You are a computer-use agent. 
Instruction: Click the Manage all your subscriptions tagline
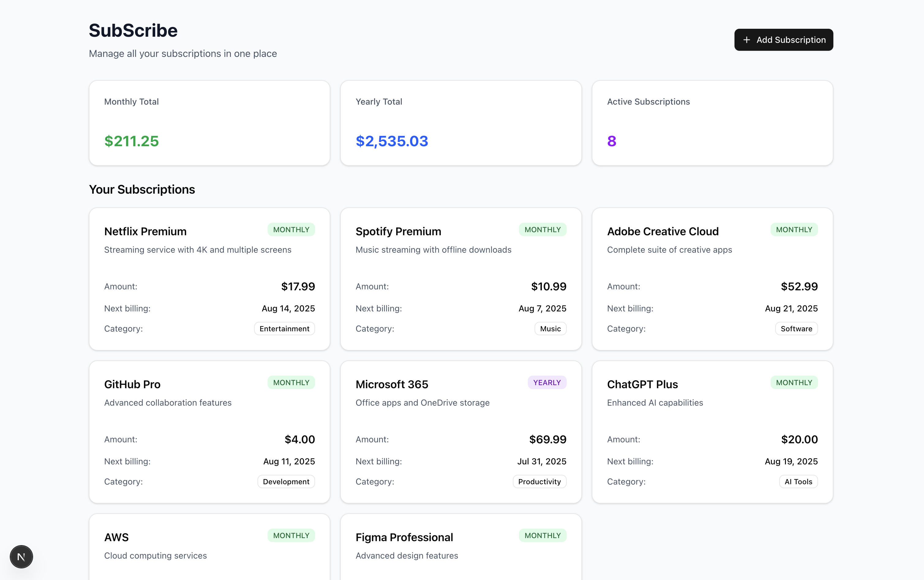(183, 54)
